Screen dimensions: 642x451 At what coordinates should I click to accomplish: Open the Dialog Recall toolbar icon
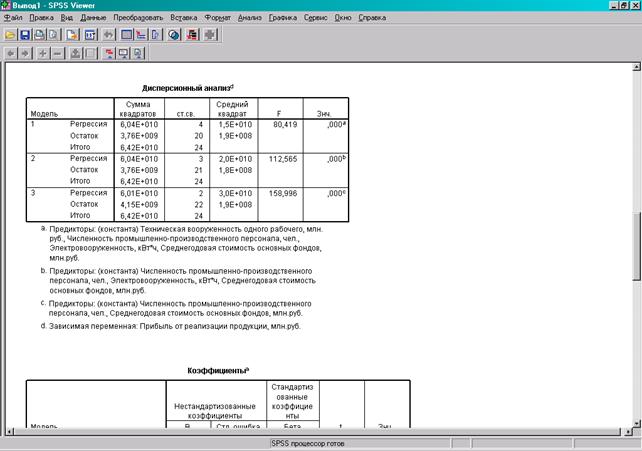tap(90, 35)
